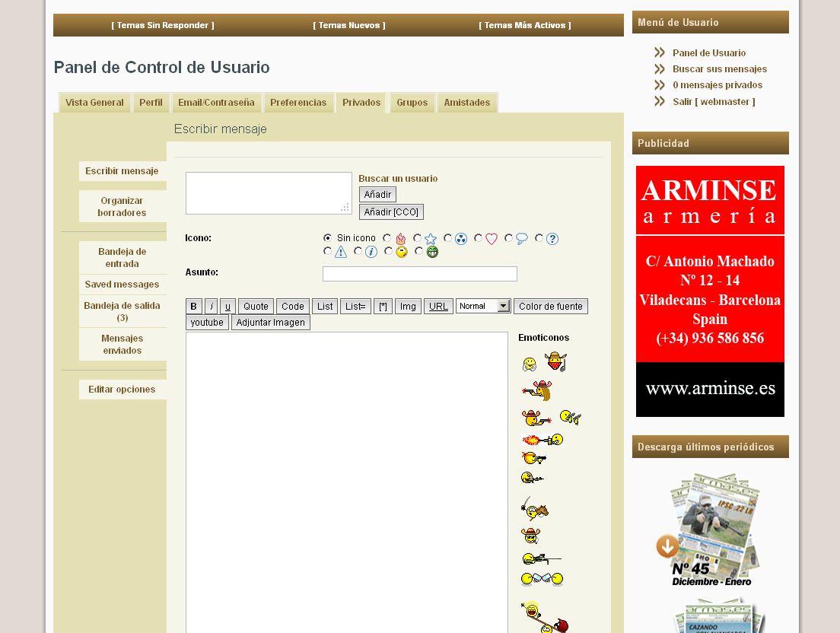This screenshot has width=840, height=633.
Task: Click into the Asunto subject field
Action: pyautogui.click(x=419, y=274)
